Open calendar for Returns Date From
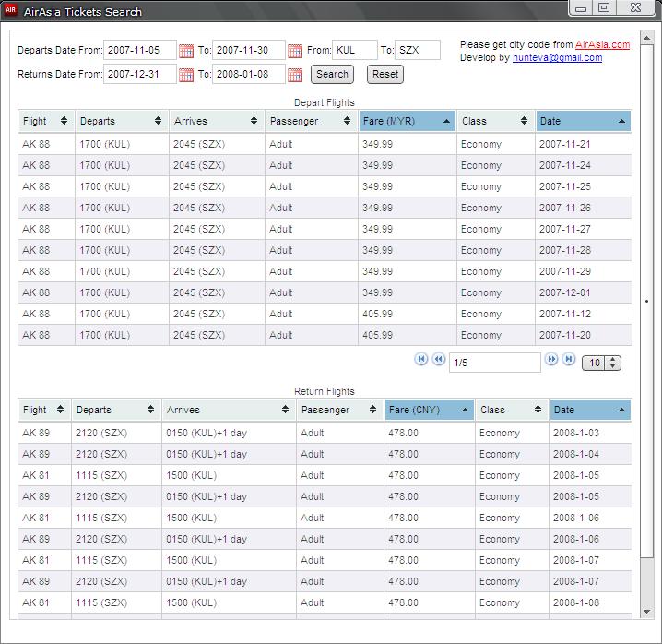This screenshot has width=662, height=644. [x=185, y=75]
